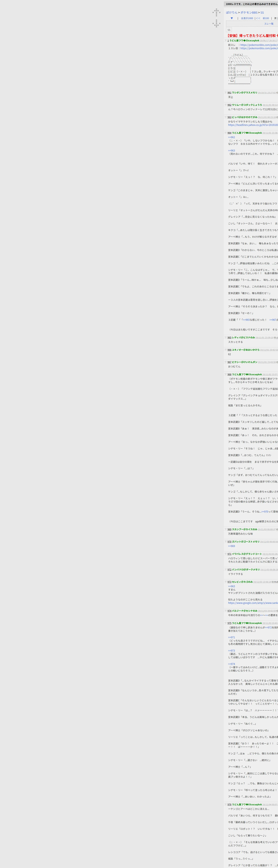The image size is (278, 868).
Task: Open the 1スレ目 pokemonbbs.com link
Action: (259, 48)
